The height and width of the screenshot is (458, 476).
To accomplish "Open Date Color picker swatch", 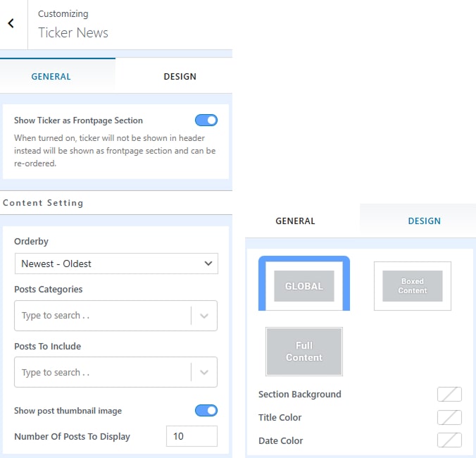I will (449, 440).
